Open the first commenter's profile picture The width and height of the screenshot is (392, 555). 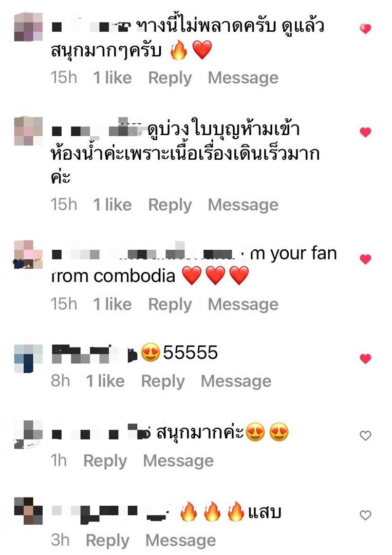tap(28, 27)
